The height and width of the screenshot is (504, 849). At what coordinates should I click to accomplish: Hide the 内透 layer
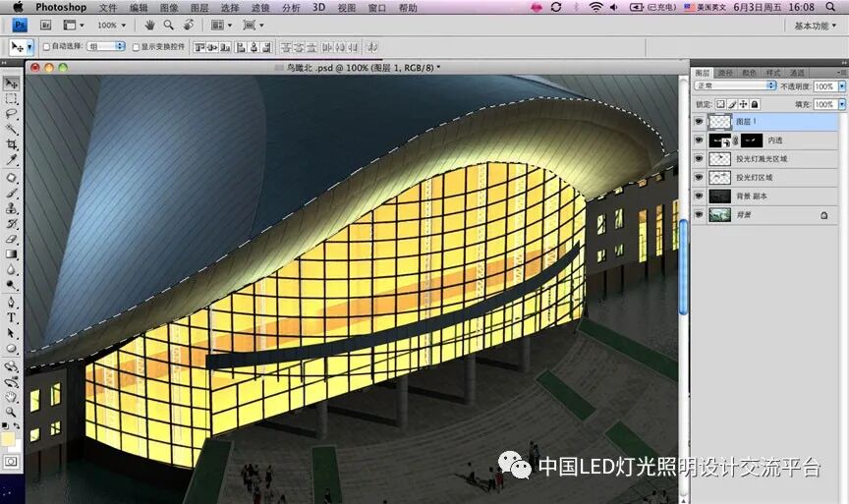699,140
